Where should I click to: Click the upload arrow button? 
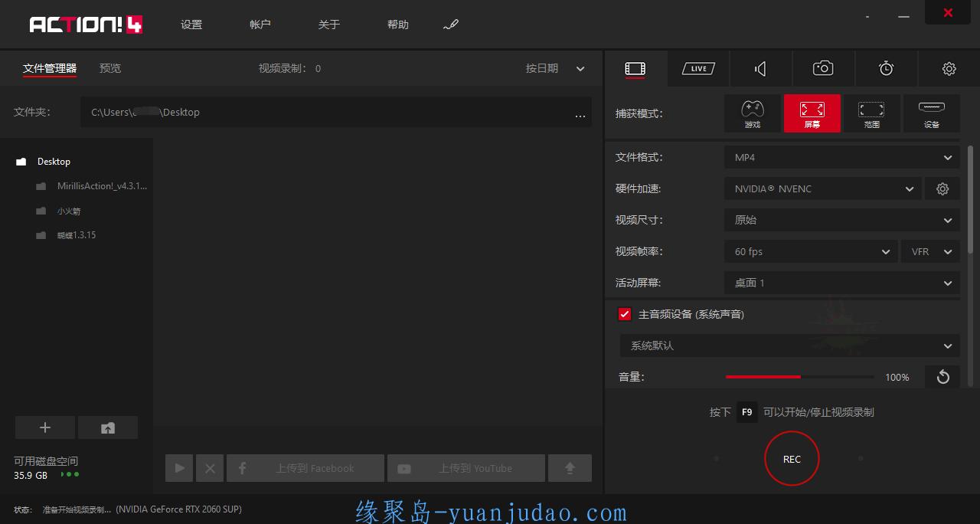tap(570, 468)
